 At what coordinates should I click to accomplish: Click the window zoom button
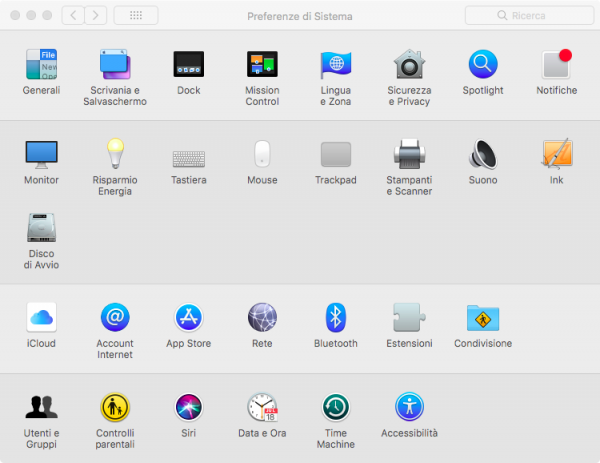[x=47, y=15]
